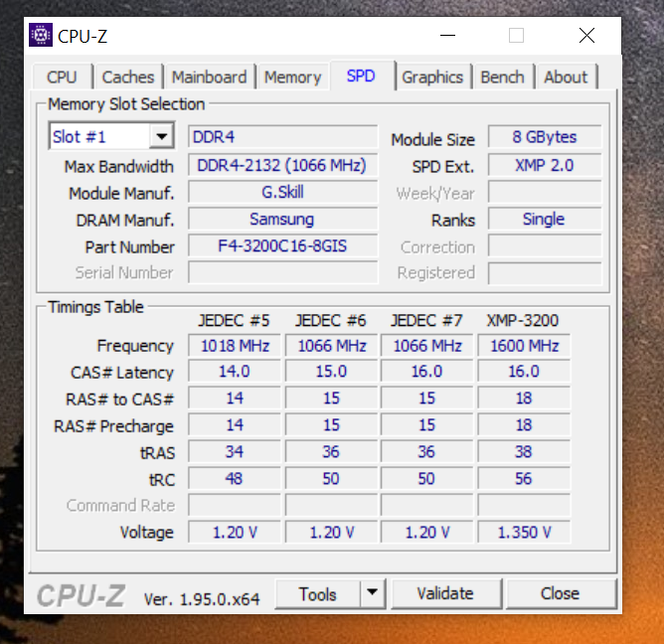Screen dimensions: 664x644
Task: Click the 38 tRAS XMP cell
Action: pyautogui.click(x=524, y=452)
